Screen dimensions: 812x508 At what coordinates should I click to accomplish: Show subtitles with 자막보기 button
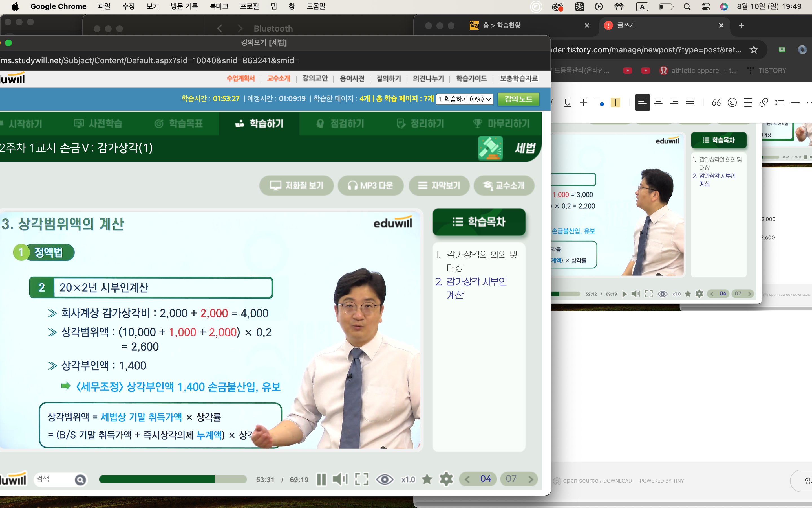tap(439, 185)
